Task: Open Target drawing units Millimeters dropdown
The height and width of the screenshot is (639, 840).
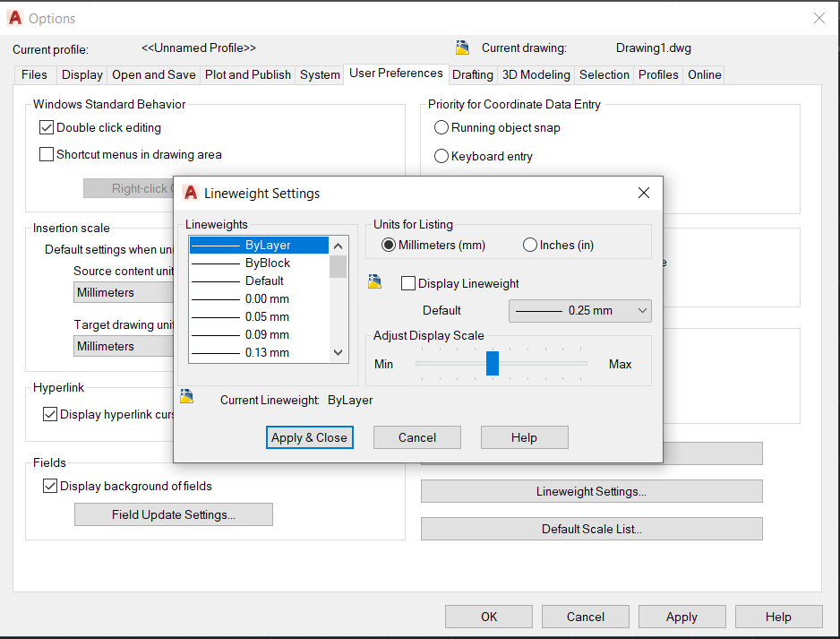Action: pos(124,346)
